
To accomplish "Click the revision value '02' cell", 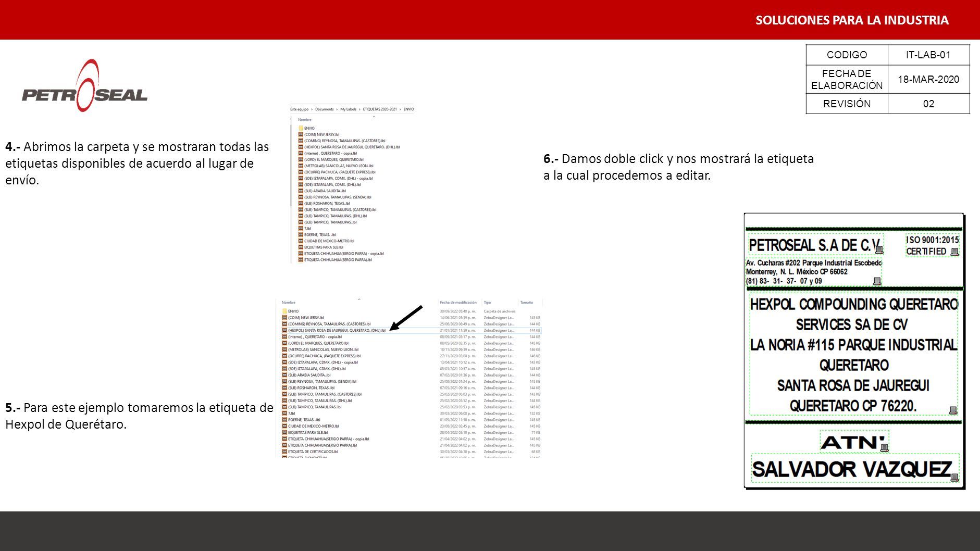I will [928, 104].
